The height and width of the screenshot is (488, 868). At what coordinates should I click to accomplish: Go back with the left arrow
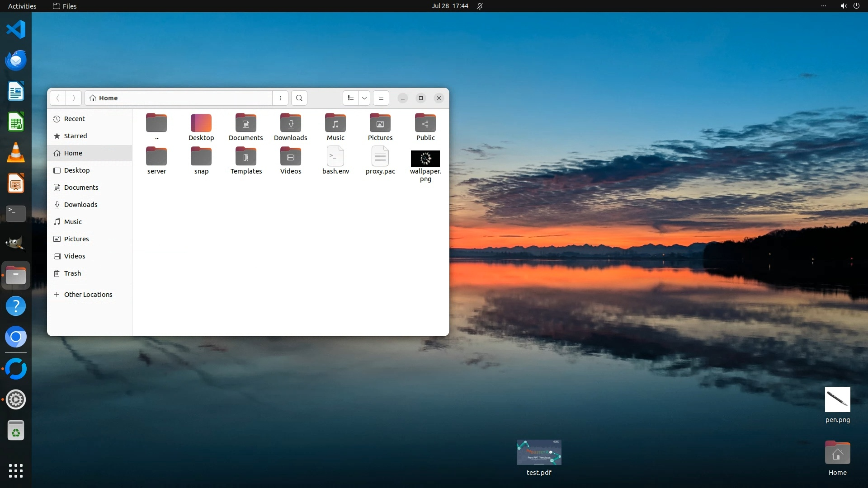[58, 98]
